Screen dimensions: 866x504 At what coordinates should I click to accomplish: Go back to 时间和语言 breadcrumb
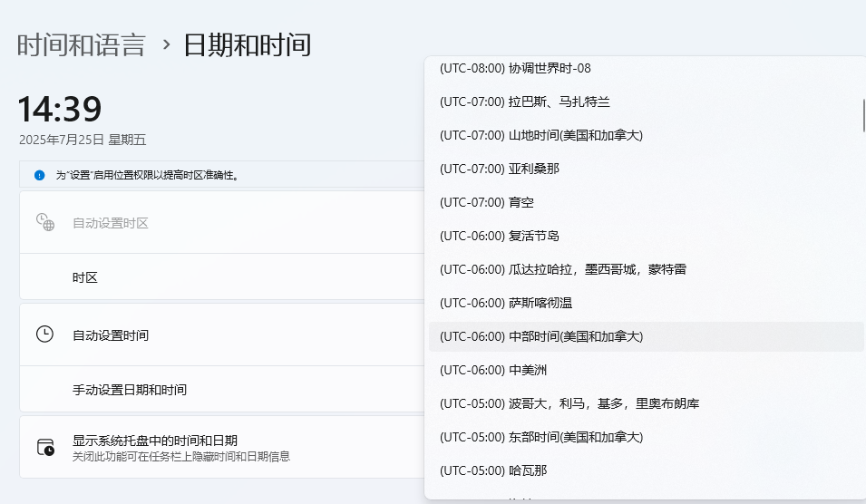(81, 44)
